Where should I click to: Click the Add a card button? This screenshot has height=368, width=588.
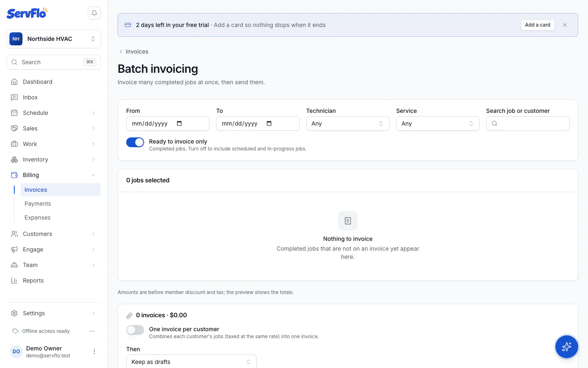click(x=537, y=25)
